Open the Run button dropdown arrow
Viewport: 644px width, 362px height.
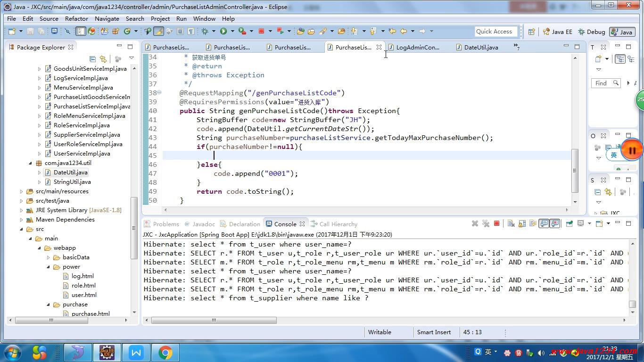(x=232, y=31)
